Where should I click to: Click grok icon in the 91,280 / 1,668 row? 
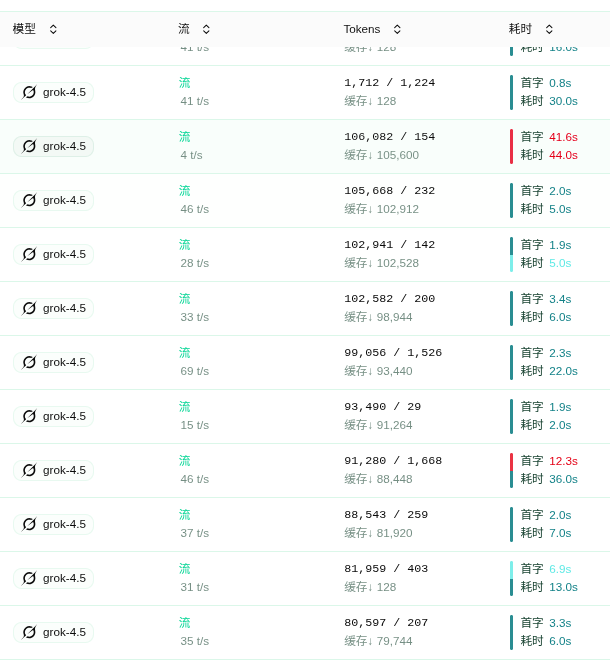tap(29, 470)
